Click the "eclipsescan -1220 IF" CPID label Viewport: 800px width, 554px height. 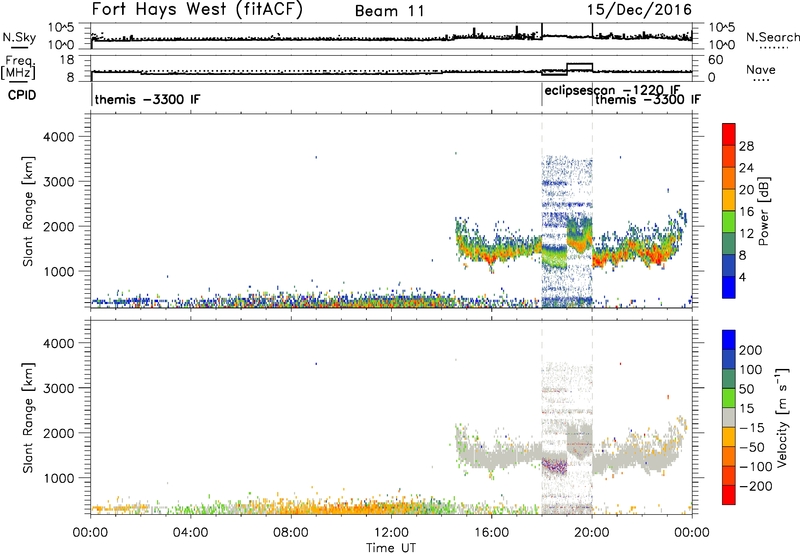pos(612,91)
